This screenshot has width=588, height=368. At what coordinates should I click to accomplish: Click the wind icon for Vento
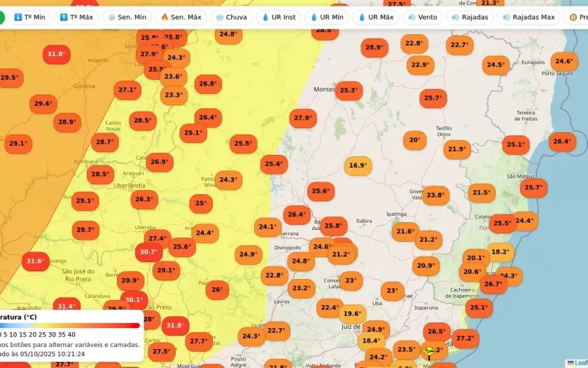(412, 17)
